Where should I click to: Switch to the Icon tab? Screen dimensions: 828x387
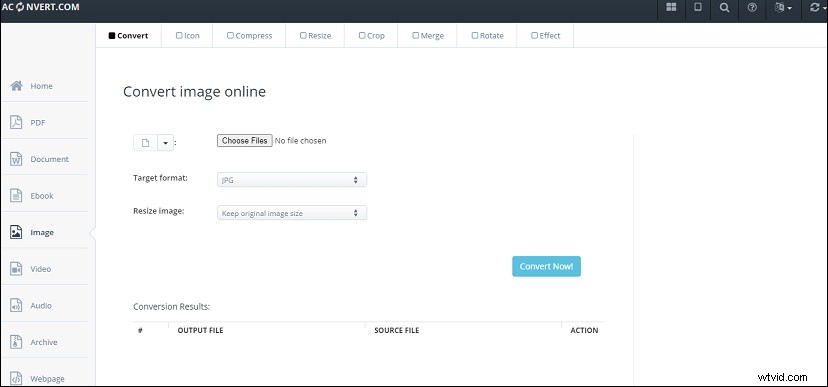click(x=187, y=36)
